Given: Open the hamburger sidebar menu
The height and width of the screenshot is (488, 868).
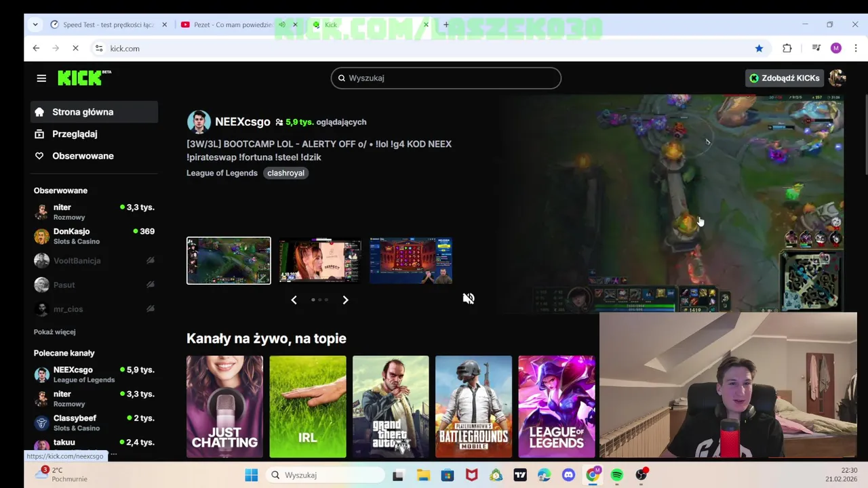Looking at the screenshot, I should [x=41, y=78].
